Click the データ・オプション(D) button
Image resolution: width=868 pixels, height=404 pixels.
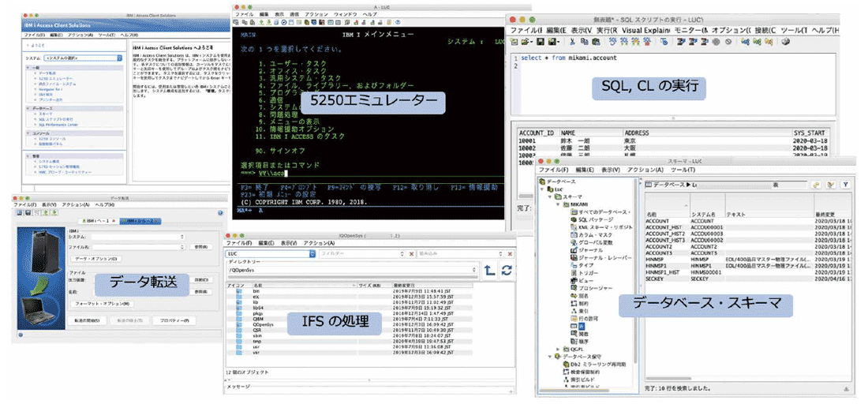(95, 259)
